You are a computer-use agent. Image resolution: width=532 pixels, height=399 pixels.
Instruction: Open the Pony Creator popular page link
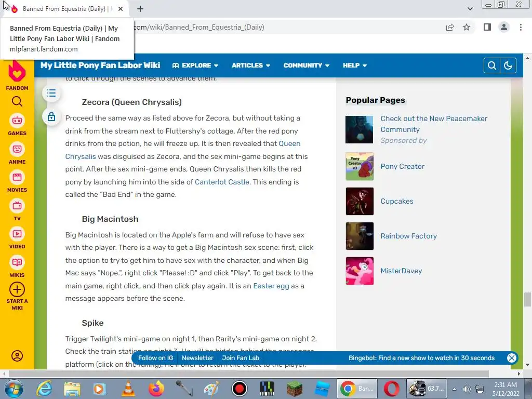coord(403,166)
